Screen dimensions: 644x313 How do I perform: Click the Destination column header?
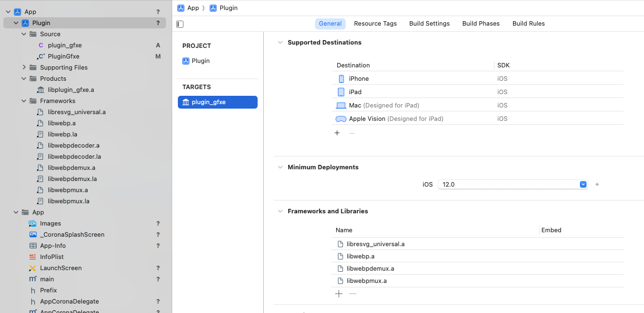pos(353,65)
